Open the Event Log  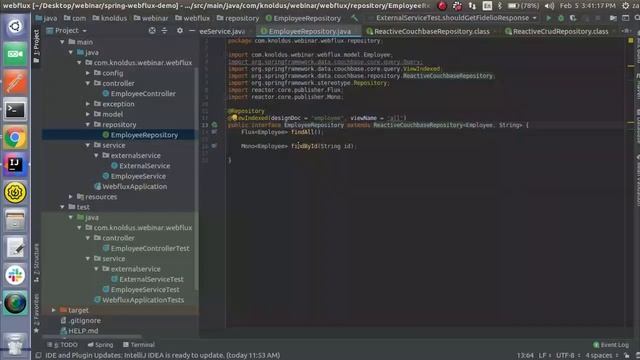pos(611,345)
